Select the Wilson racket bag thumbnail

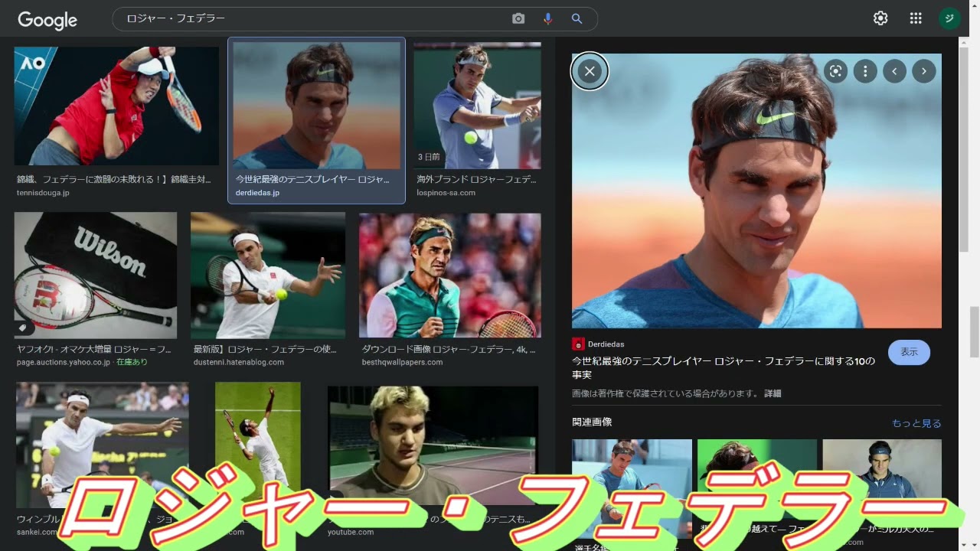pyautogui.click(x=96, y=275)
